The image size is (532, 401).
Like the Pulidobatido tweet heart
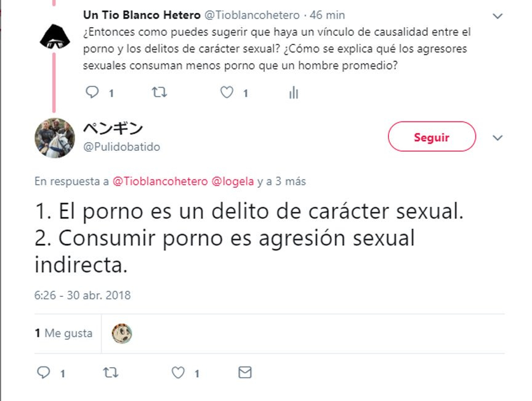pos(178,373)
